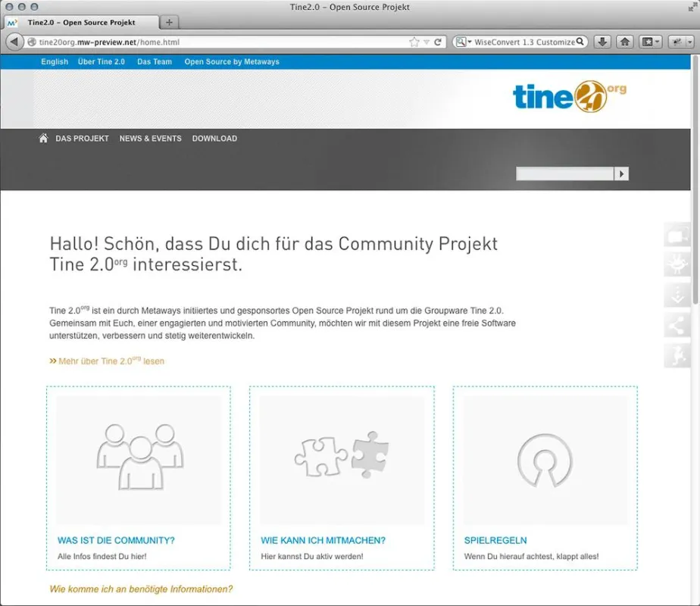Open the Bookmarks menu toolbar button

(650, 42)
